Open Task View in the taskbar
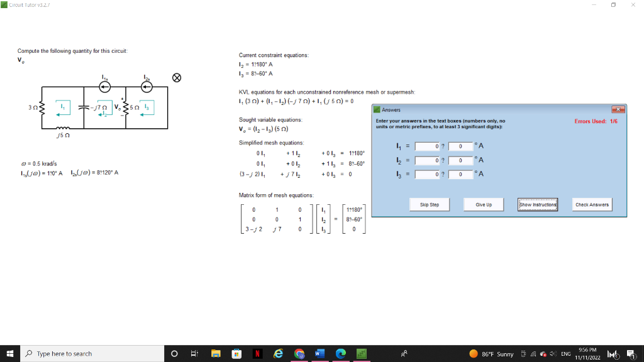This screenshot has height=362, width=644. point(194,353)
